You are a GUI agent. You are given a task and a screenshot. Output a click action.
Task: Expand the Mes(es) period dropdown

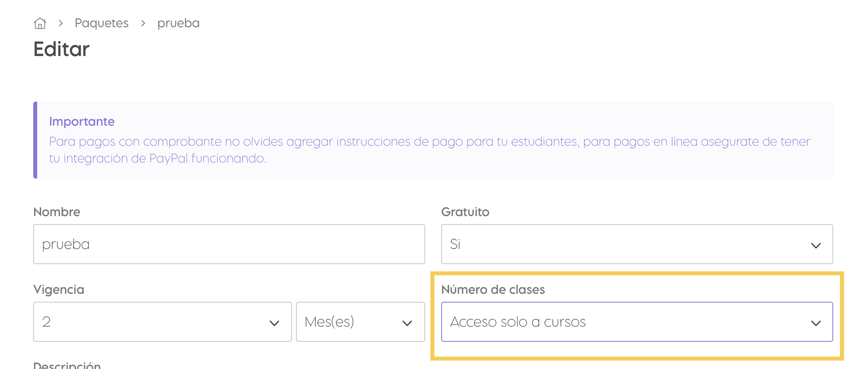click(360, 322)
